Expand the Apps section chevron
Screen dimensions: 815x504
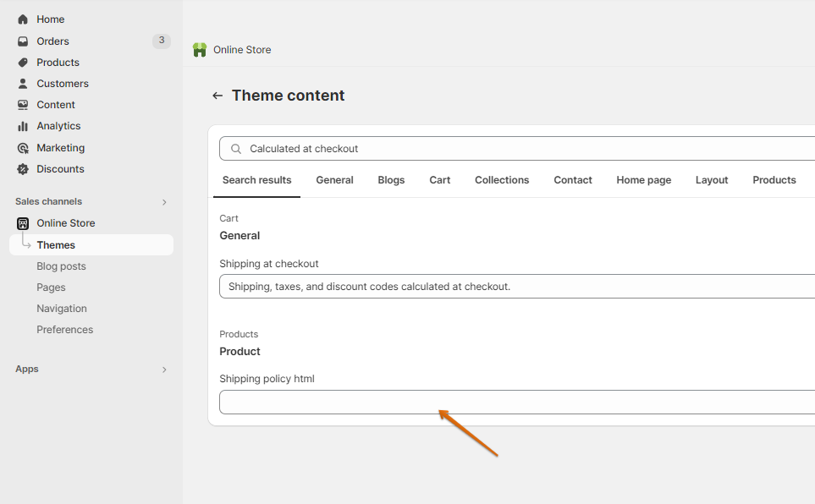[x=164, y=370]
